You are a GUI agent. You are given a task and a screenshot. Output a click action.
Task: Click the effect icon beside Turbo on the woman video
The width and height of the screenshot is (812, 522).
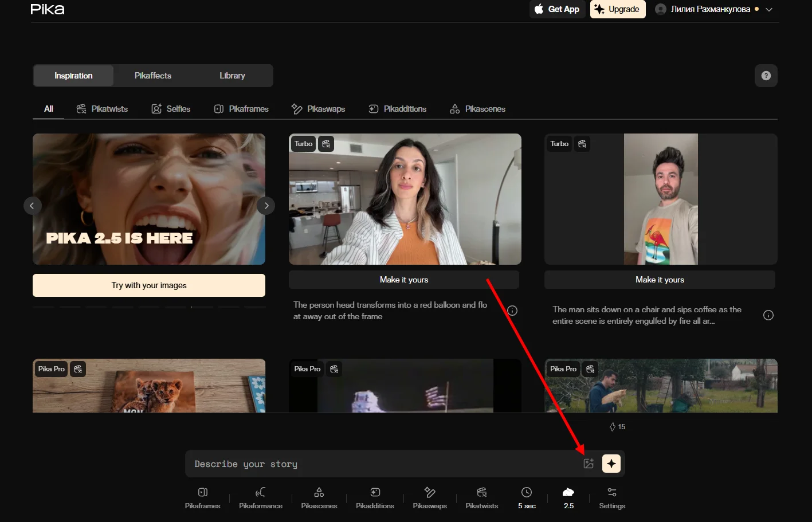tap(326, 144)
